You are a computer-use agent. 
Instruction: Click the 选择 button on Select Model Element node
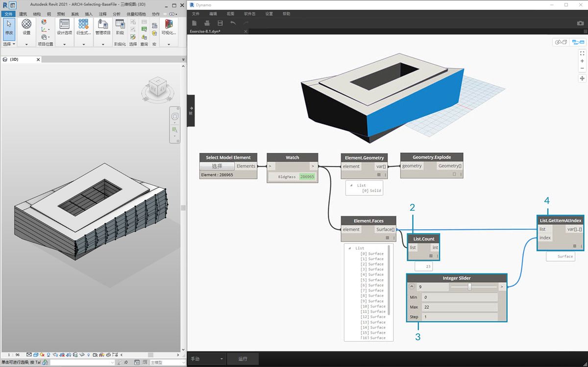coord(217,166)
